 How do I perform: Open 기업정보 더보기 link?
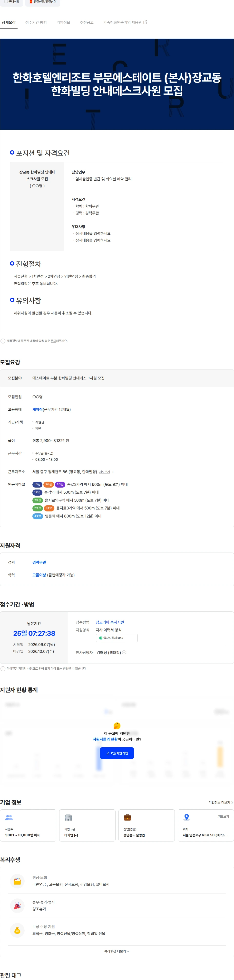(x=221, y=802)
